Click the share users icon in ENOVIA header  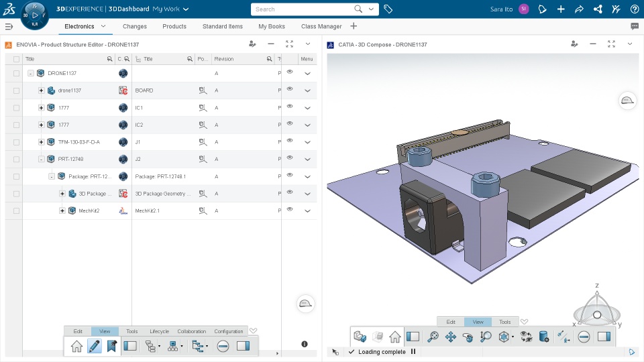[252, 44]
